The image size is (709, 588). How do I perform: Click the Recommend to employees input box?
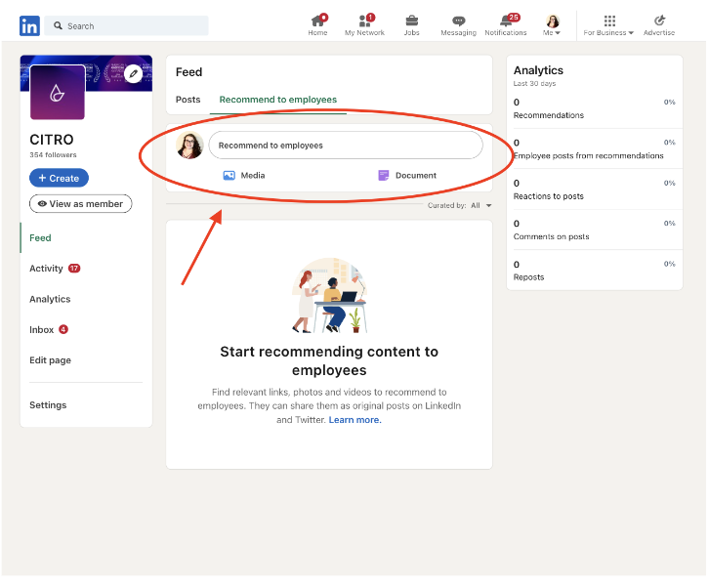pyautogui.click(x=346, y=146)
